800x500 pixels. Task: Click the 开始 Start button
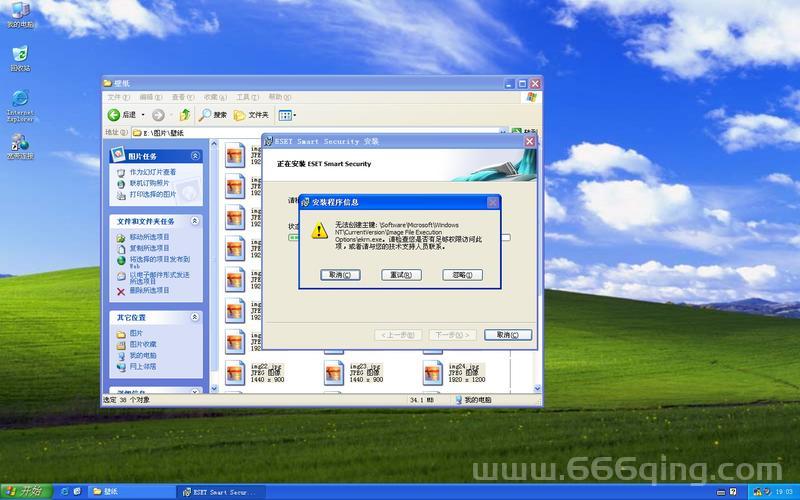point(26,491)
